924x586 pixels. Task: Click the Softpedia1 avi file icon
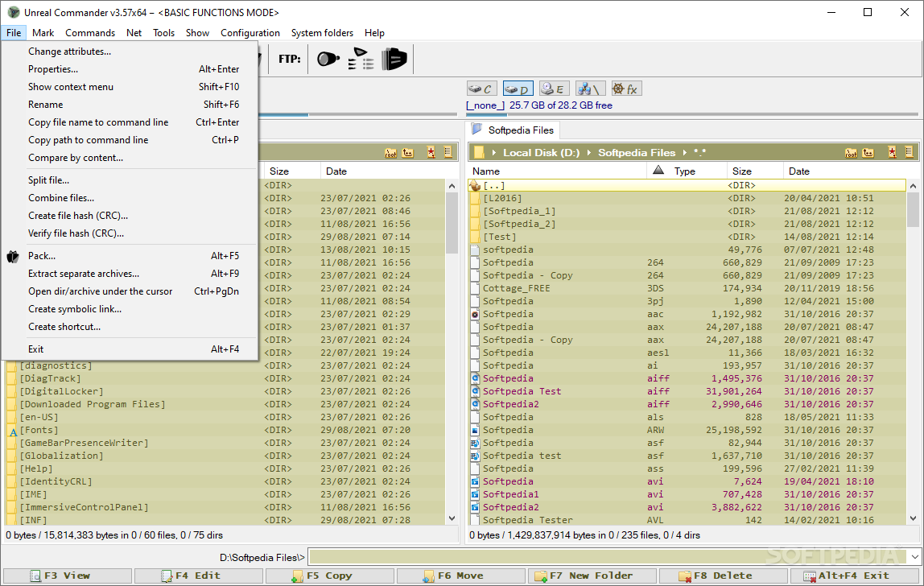tap(475, 494)
